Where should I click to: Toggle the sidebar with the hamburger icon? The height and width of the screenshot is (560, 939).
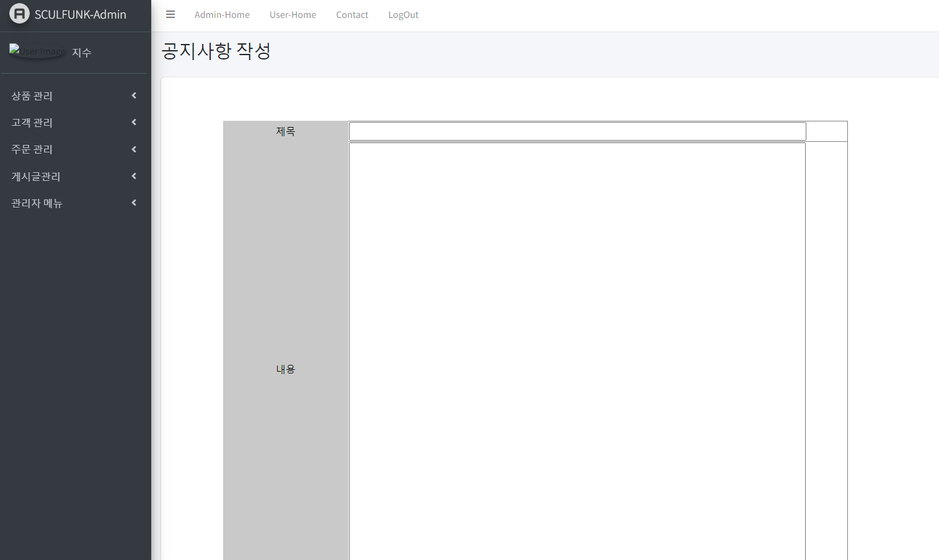click(x=170, y=14)
